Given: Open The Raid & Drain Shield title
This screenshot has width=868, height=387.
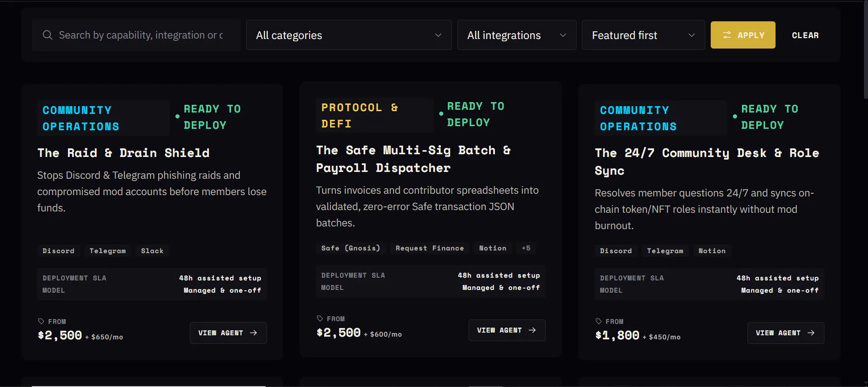Looking at the screenshot, I should point(123,153).
